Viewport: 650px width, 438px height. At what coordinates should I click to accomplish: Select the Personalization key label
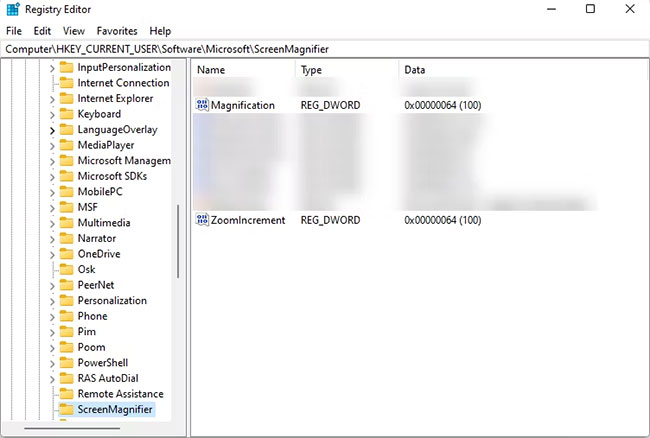112,300
